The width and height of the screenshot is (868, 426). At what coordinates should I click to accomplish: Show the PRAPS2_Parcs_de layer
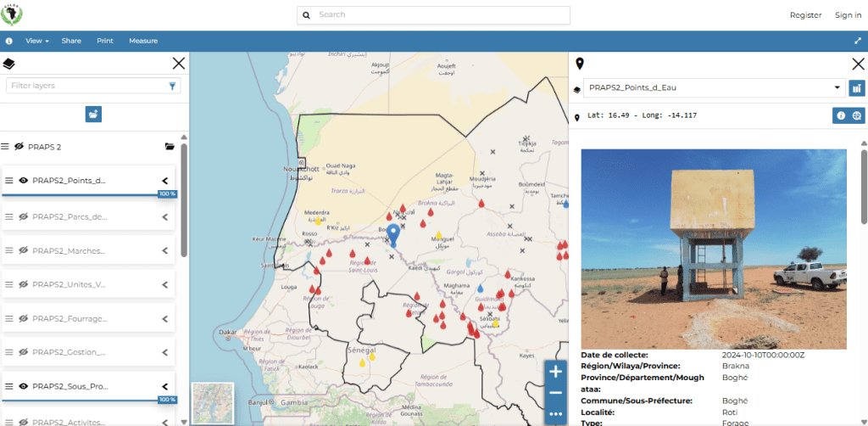[24, 216]
